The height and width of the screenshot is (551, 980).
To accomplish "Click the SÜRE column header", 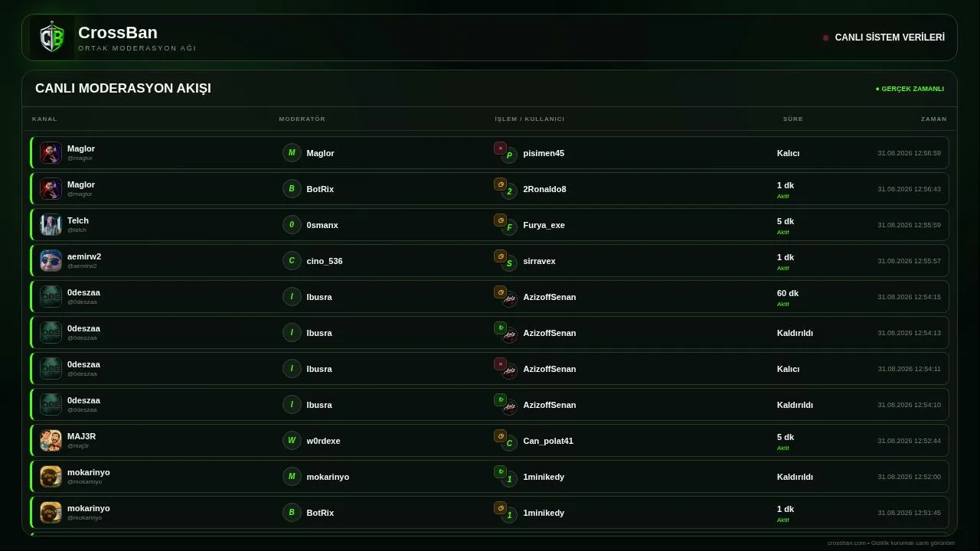I will (x=793, y=119).
